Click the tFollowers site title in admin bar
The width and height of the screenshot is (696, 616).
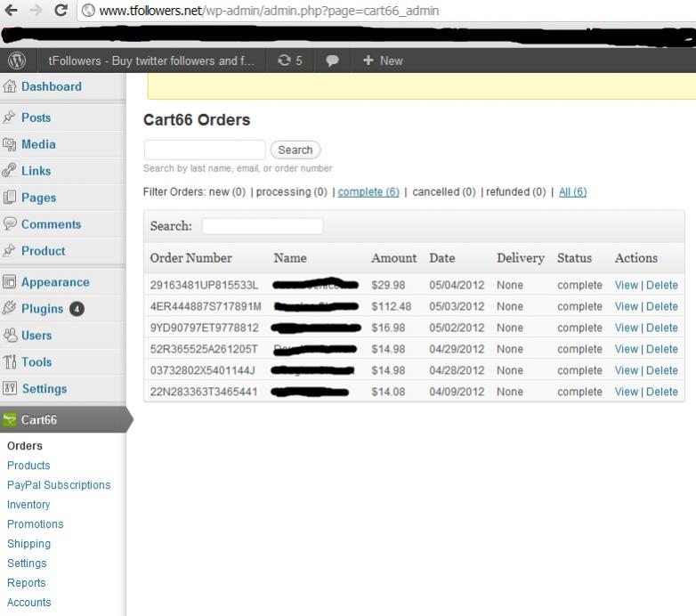coord(151,61)
